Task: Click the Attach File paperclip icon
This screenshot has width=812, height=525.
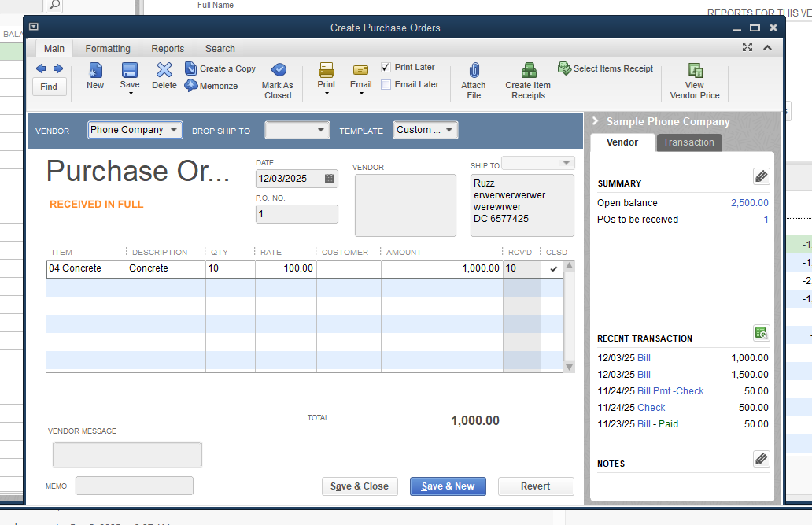Action: pos(474,71)
